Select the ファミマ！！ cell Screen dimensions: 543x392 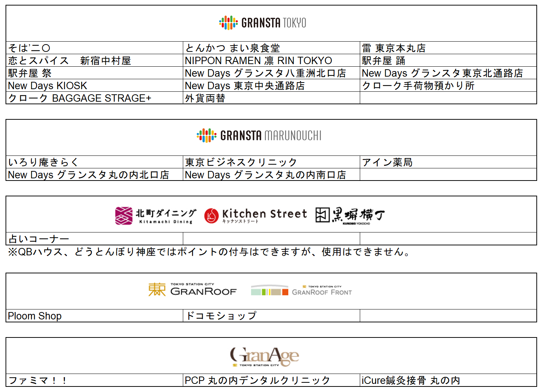pos(94,380)
